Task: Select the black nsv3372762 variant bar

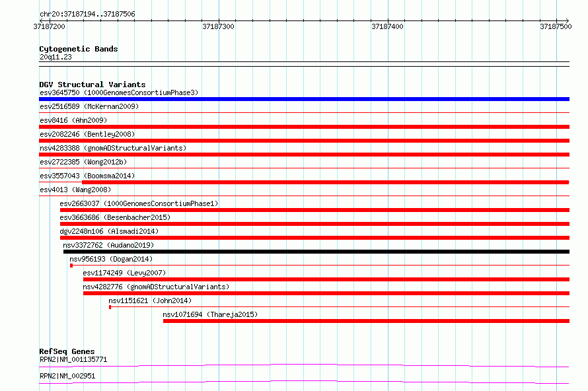Action: coord(316,252)
